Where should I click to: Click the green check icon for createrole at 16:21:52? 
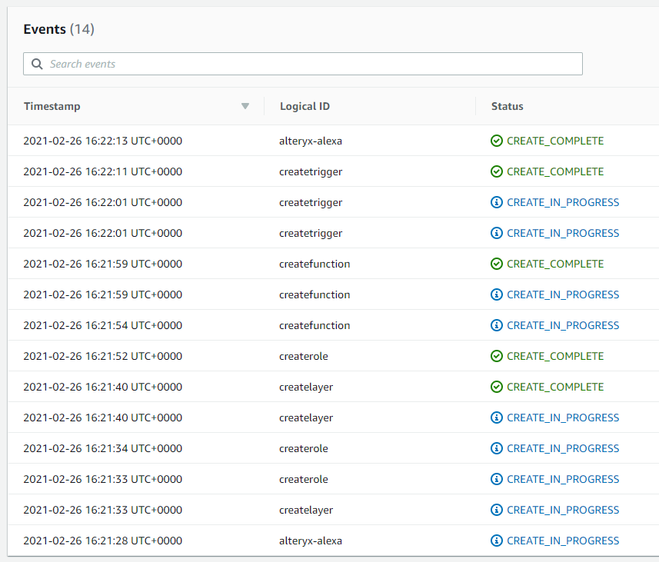click(496, 356)
